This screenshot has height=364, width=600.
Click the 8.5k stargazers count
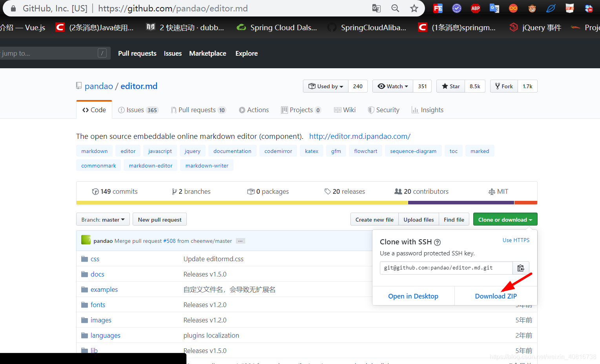[475, 86]
